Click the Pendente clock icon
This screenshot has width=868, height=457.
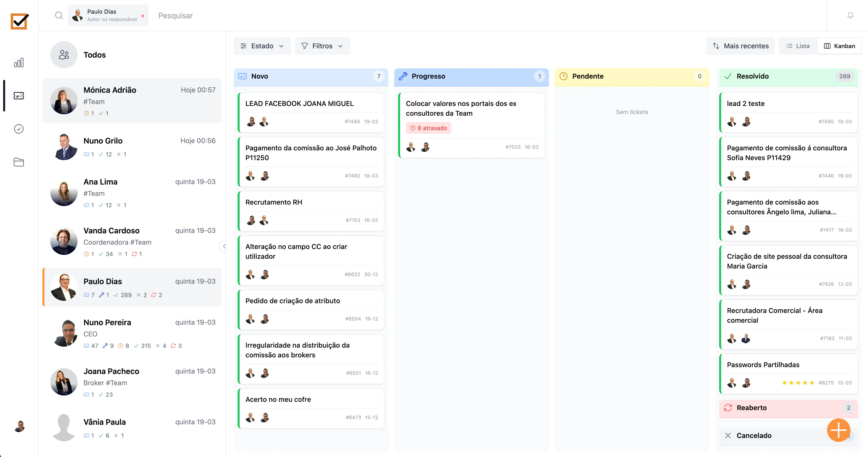563,76
